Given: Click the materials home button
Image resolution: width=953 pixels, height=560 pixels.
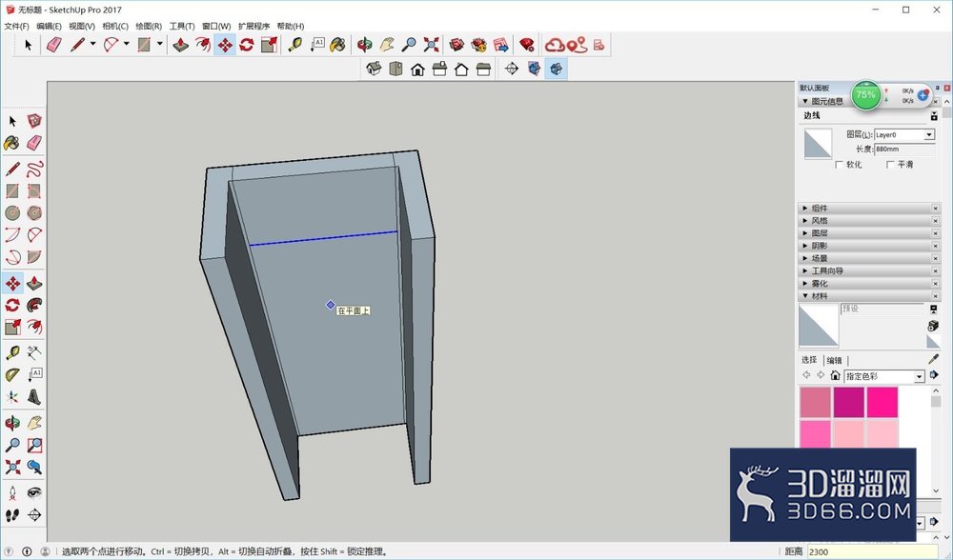Looking at the screenshot, I should [x=835, y=375].
